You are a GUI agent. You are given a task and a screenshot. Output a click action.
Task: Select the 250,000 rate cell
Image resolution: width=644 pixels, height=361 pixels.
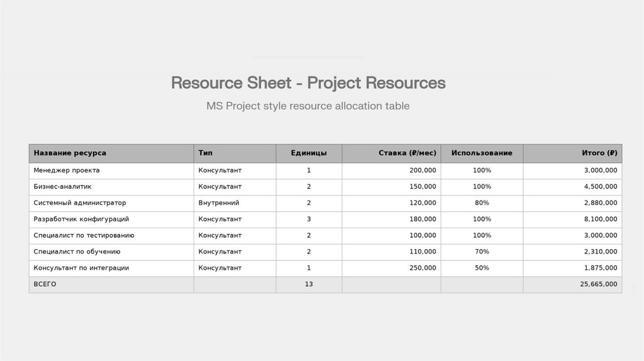(422, 268)
